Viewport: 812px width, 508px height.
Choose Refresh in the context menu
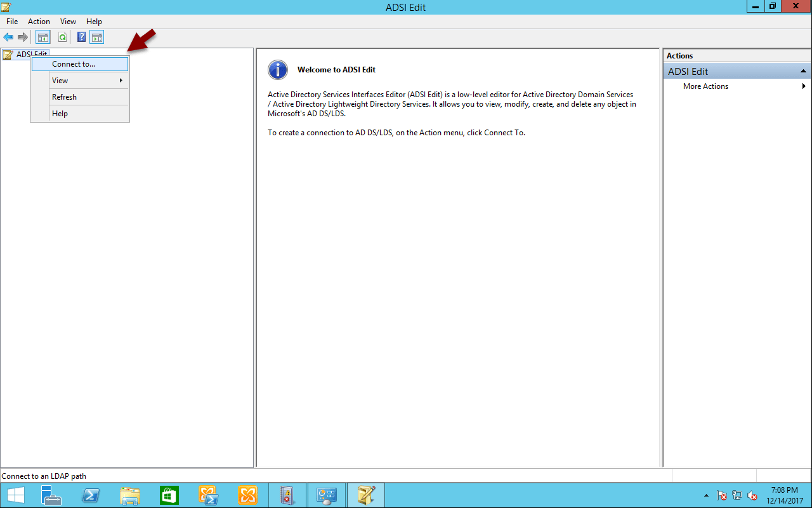click(80, 97)
